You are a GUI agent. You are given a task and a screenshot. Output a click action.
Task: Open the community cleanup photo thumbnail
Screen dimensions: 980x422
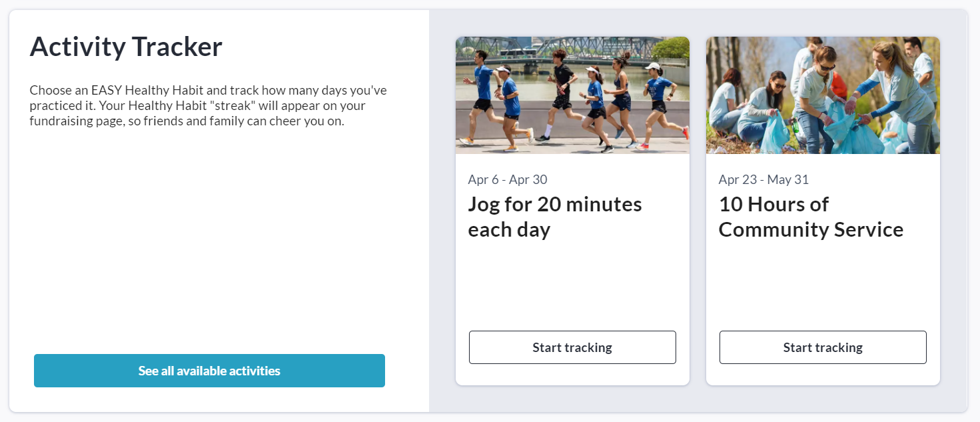click(823, 95)
